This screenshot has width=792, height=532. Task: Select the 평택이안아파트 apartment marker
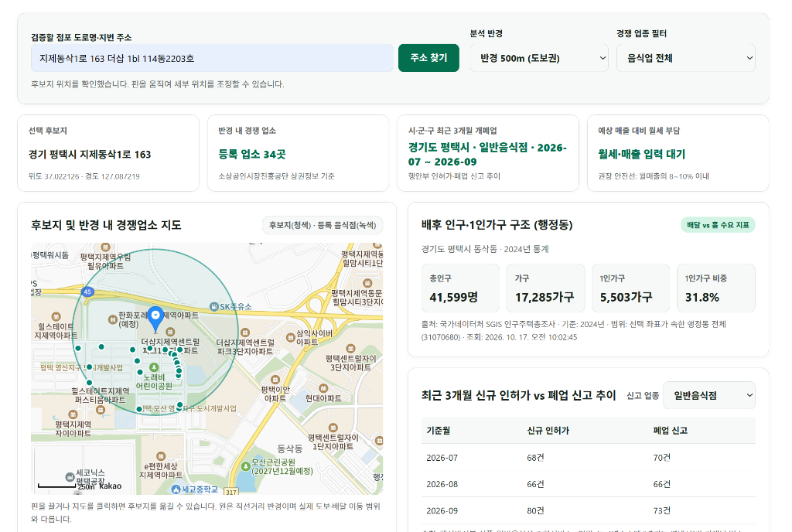[x=275, y=380]
